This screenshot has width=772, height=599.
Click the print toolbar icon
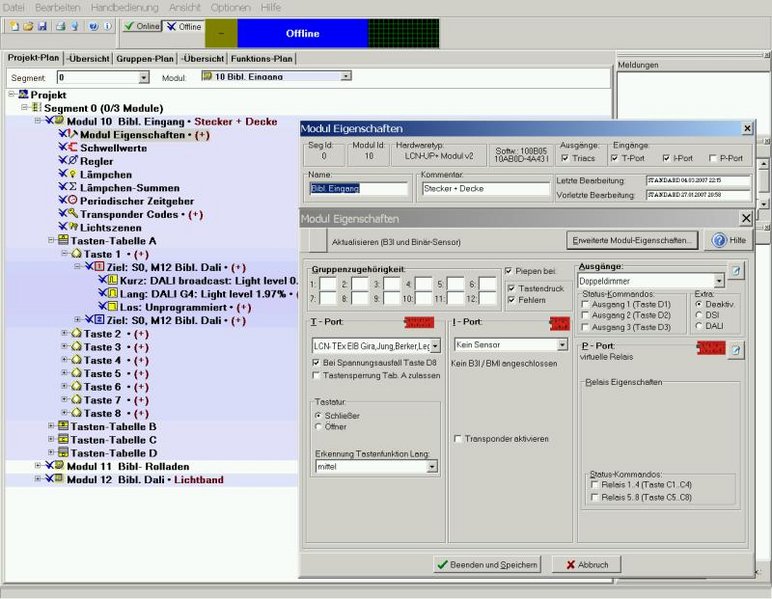click(62, 27)
